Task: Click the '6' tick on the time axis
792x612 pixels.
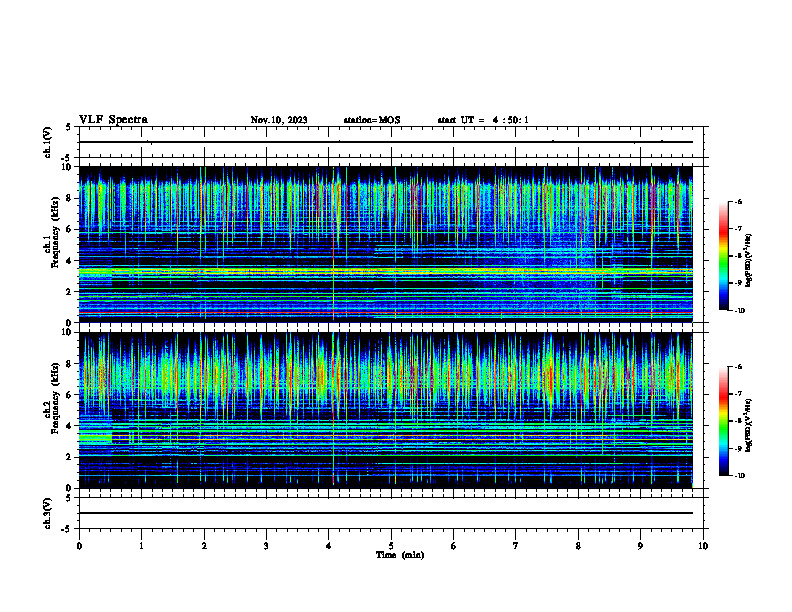Action: pos(454,546)
